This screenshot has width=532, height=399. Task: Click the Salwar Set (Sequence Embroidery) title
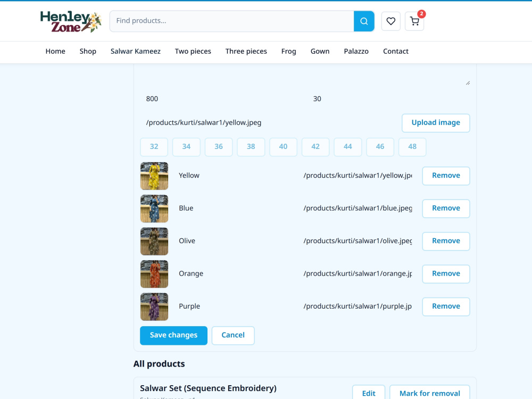click(x=208, y=388)
